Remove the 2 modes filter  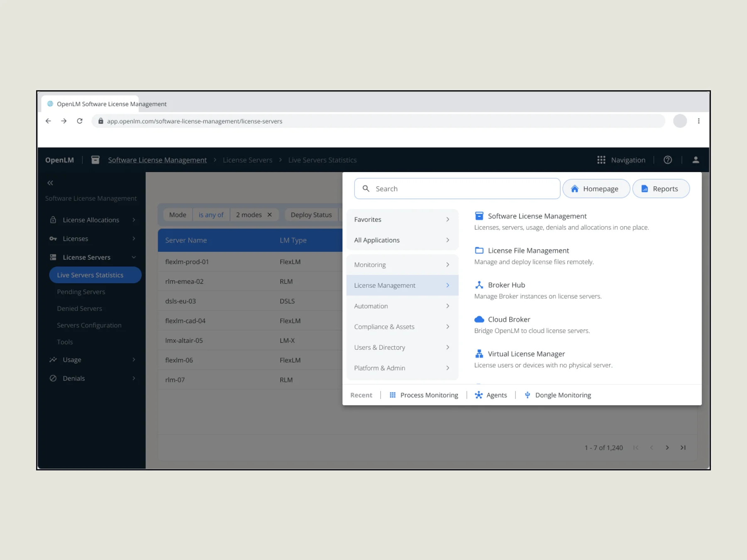tap(270, 215)
